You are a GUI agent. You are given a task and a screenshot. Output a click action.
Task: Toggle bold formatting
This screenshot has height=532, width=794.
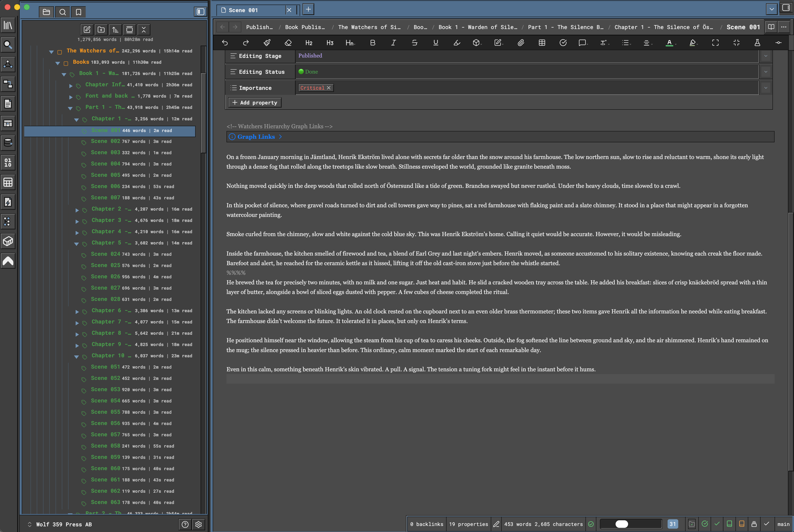coord(372,43)
